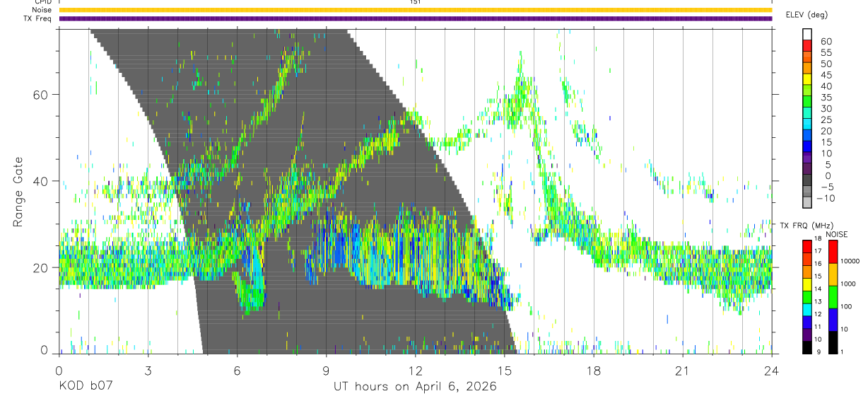
Task: Click the yellow Noise strip above the plot
Action: tap(416, 10)
